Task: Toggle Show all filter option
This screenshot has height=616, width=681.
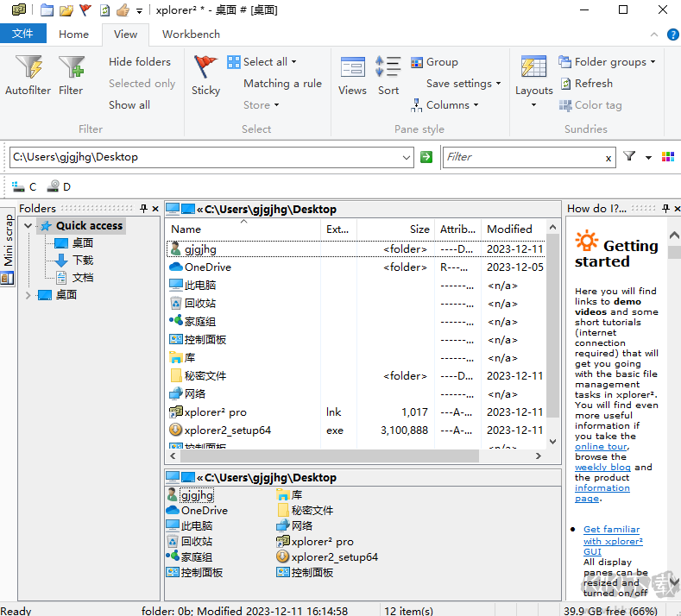Action: pyautogui.click(x=129, y=105)
